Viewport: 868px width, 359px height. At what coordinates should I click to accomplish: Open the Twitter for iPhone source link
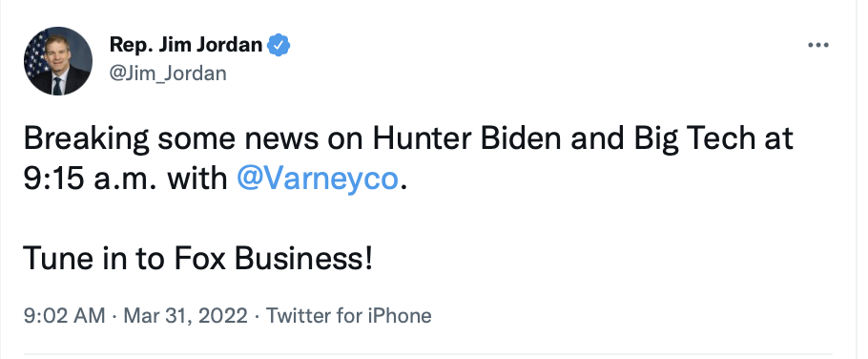click(349, 316)
